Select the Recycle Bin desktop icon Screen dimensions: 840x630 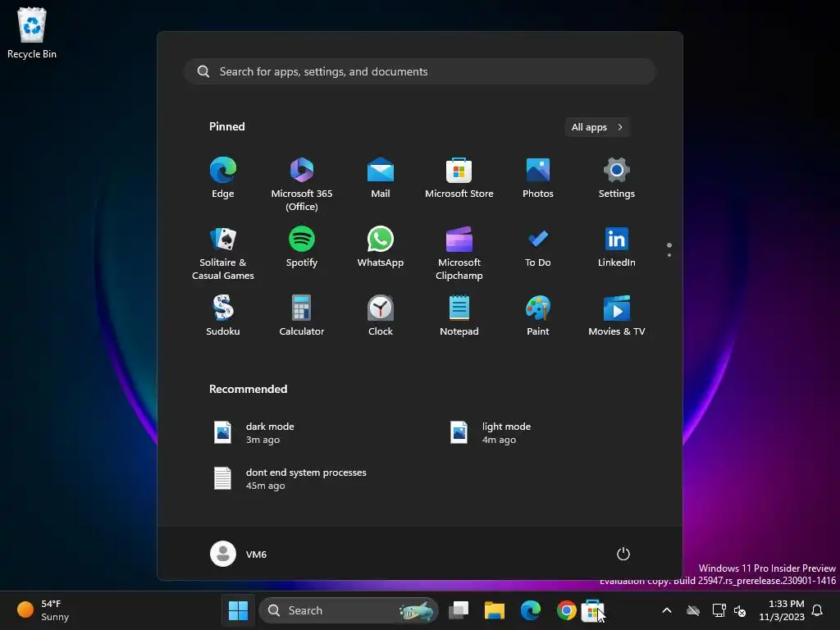(x=32, y=33)
